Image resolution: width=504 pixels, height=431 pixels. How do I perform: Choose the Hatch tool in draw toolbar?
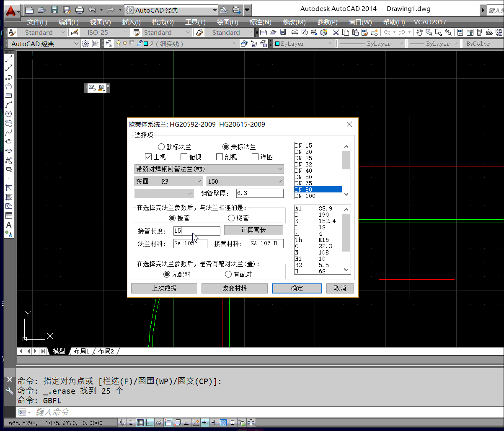pos(8,187)
